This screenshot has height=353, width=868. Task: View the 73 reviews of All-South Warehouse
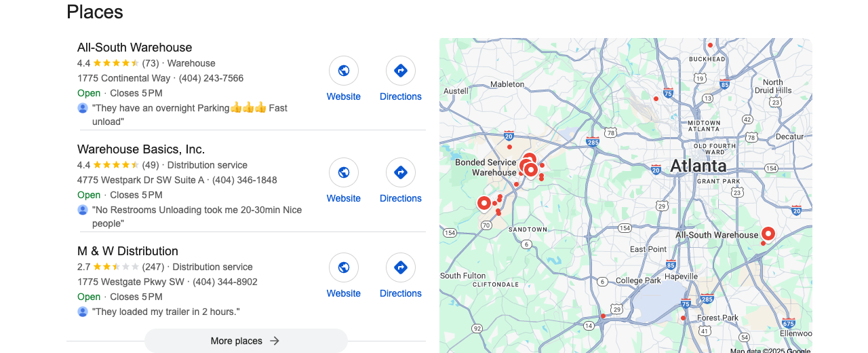tap(151, 63)
